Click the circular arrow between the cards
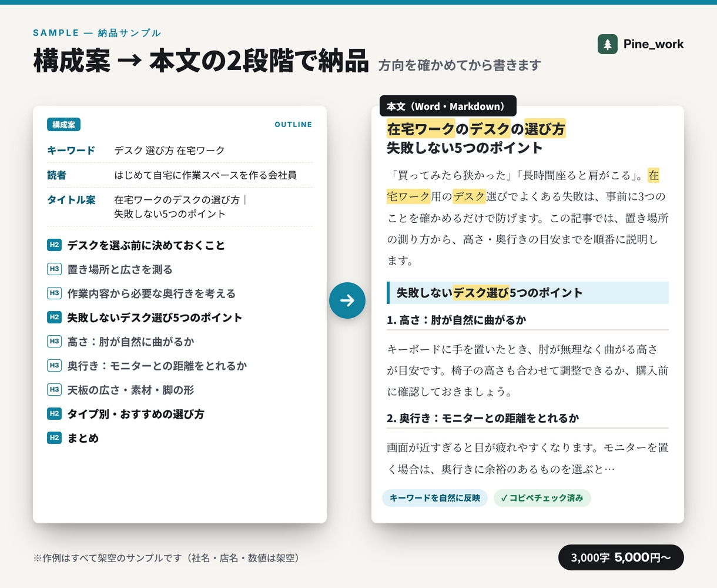This screenshot has height=588, width=717. coord(347,300)
